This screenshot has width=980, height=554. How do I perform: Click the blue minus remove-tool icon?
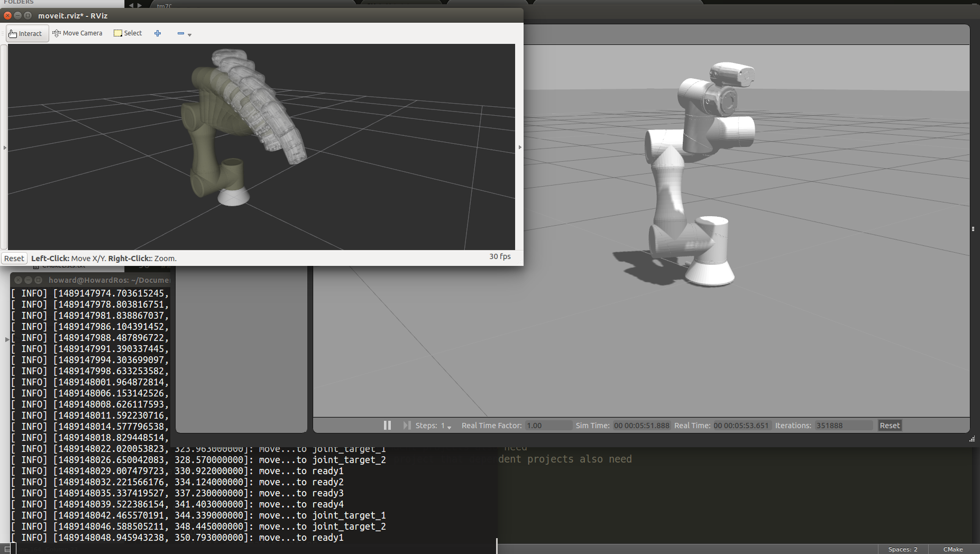click(x=180, y=33)
